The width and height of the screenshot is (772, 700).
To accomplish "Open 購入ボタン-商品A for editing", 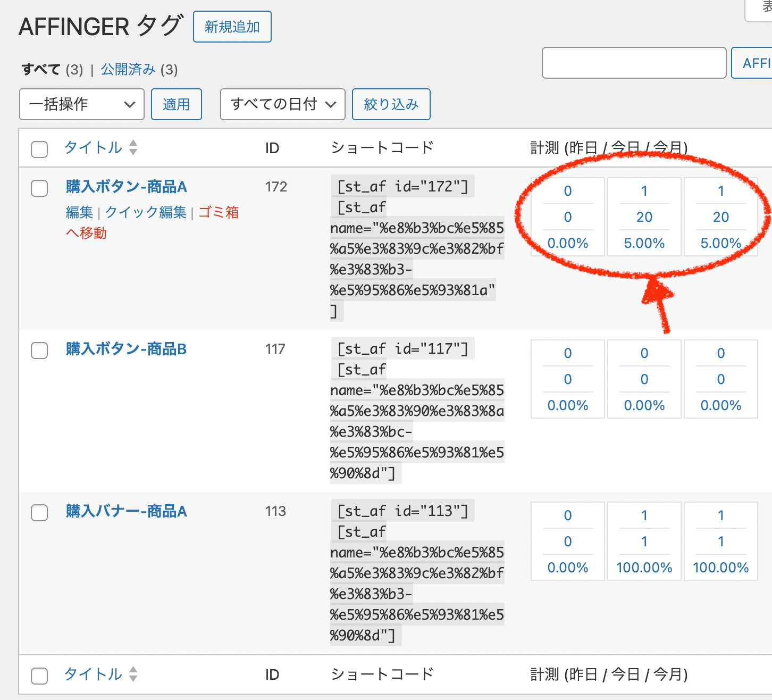I will [126, 187].
